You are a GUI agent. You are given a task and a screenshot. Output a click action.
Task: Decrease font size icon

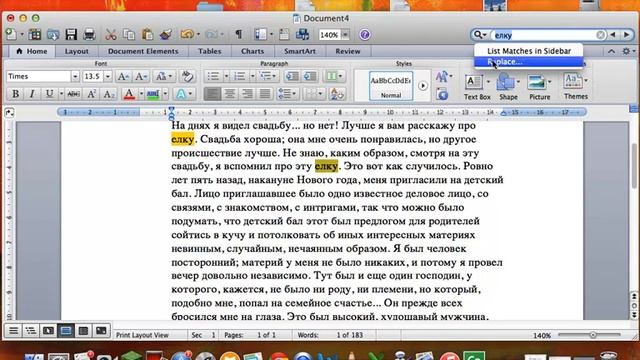tap(141, 76)
